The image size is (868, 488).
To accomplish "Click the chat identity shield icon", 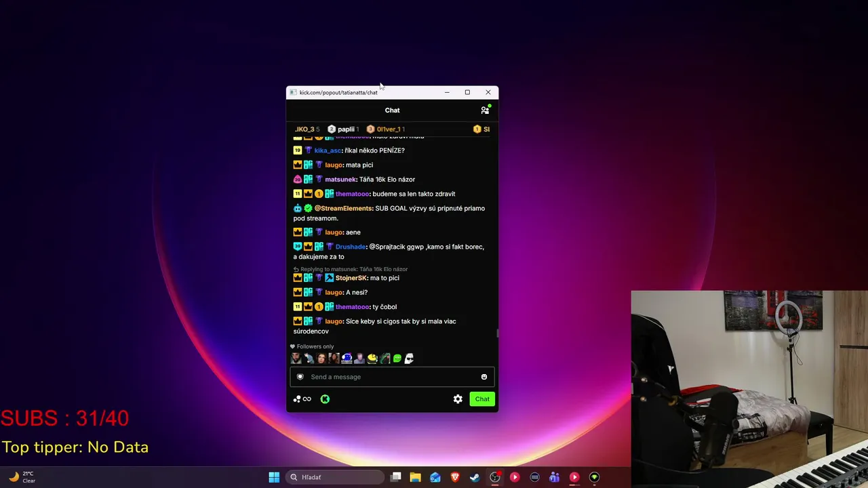I will 300,377.
